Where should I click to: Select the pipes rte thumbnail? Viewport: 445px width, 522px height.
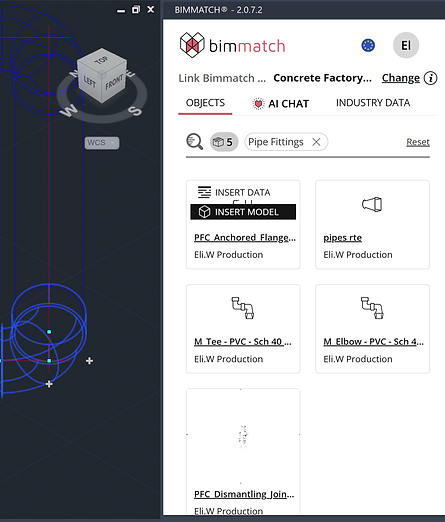click(372, 204)
